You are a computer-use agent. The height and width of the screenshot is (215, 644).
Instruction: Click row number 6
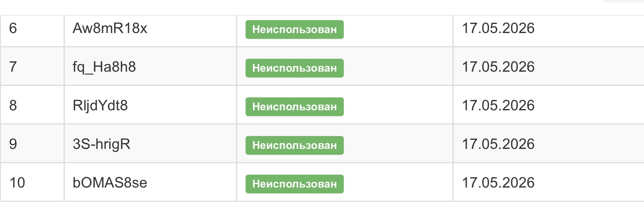(x=13, y=29)
